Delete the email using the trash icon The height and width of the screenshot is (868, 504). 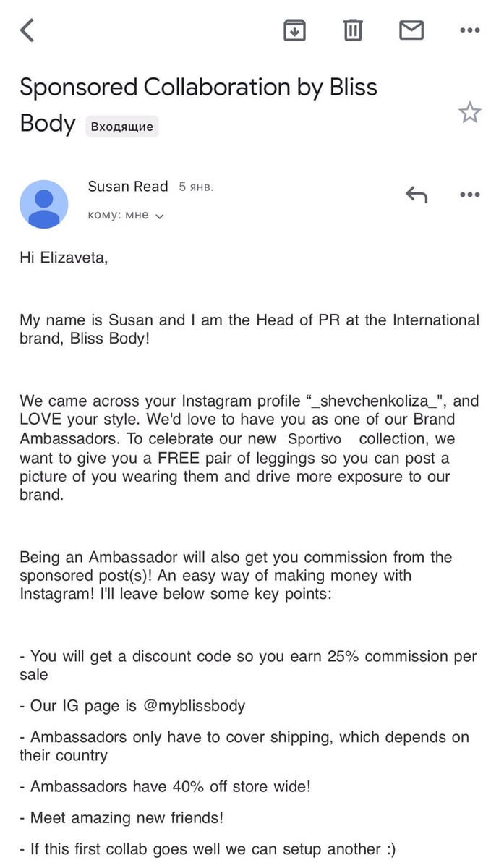coord(353,30)
